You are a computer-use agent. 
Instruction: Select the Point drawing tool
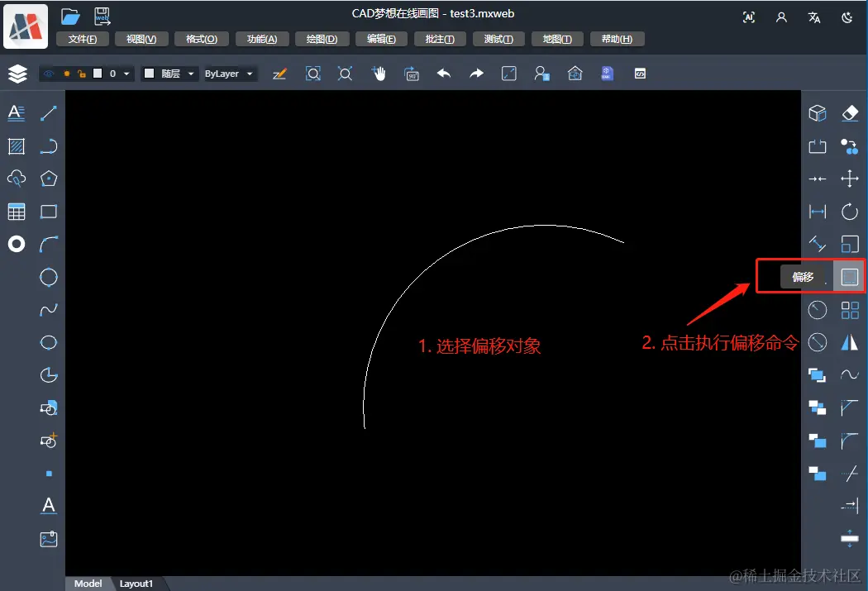coord(49,474)
